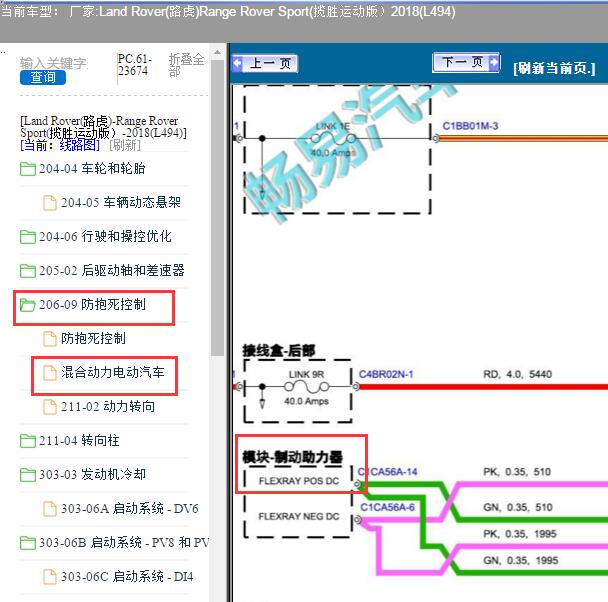Focus the 输入关键字 keyword field
The image size is (608, 602).
[x=54, y=63]
